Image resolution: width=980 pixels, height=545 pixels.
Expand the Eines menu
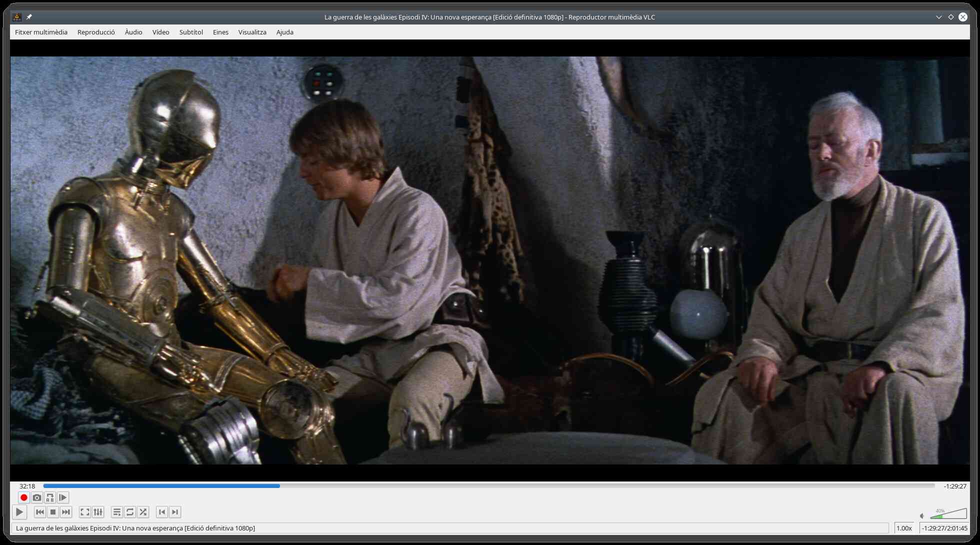click(x=220, y=32)
